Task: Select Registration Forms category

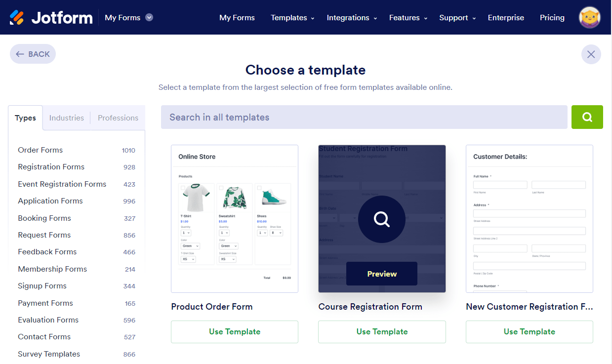Action: 77,167
